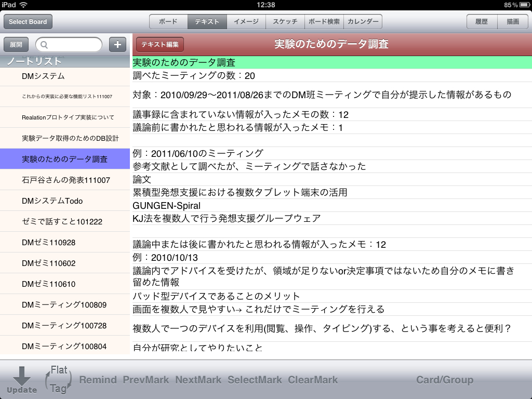Open the カレンダー tab
The width and height of the screenshot is (532, 399).
pos(363,22)
